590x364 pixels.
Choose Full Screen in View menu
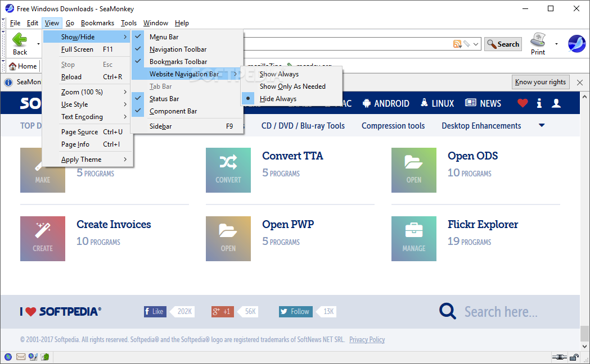coord(87,49)
